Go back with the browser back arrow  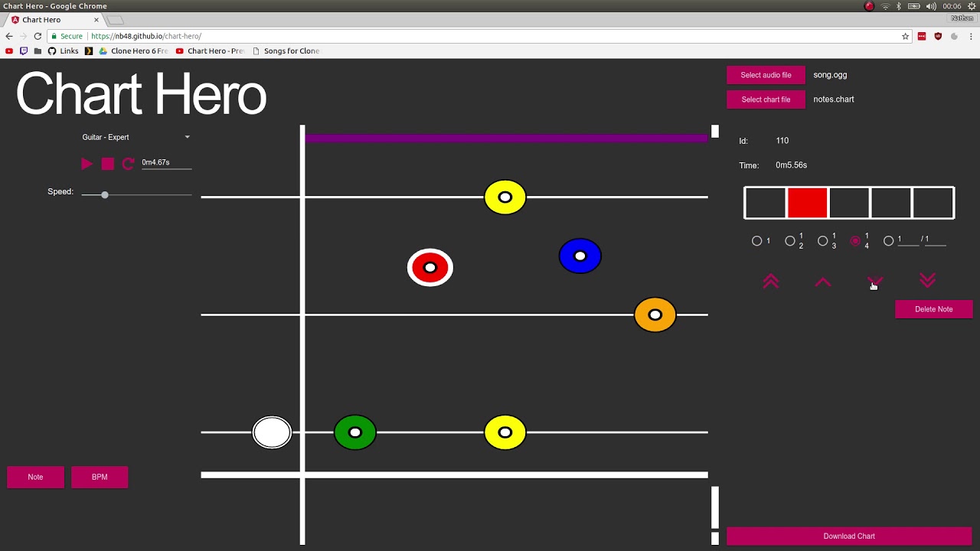click(x=9, y=36)
